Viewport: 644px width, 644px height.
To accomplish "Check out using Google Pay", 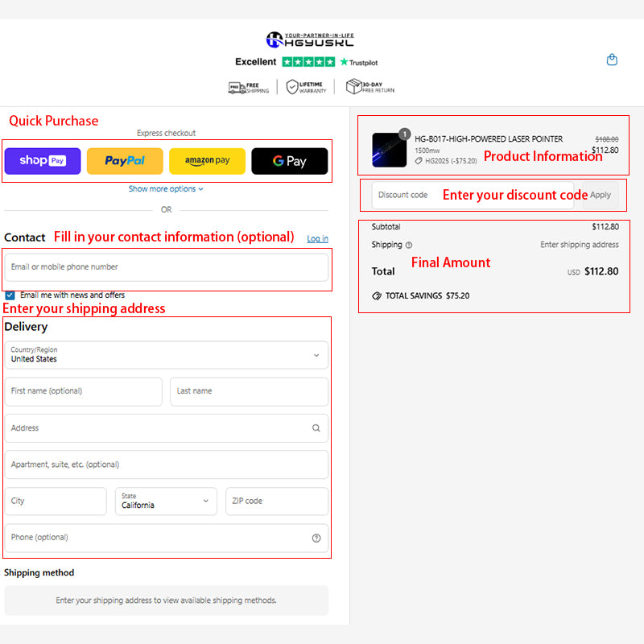I will (289, 161).
